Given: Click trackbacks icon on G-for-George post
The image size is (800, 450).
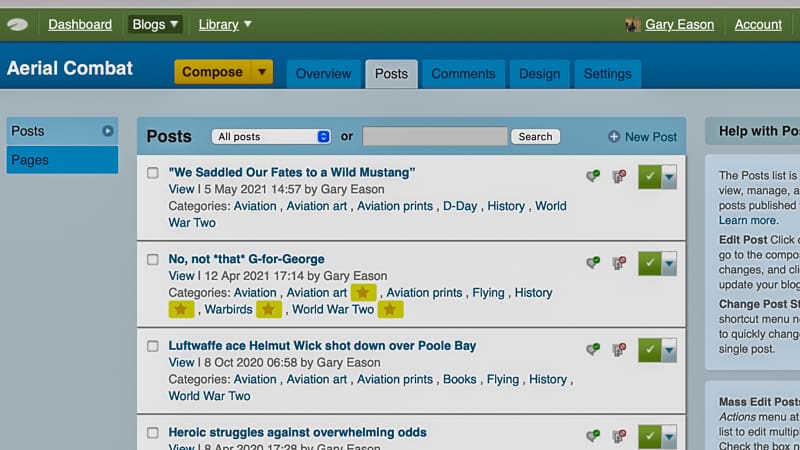Looking at the screenshot, I should [619, 263].
